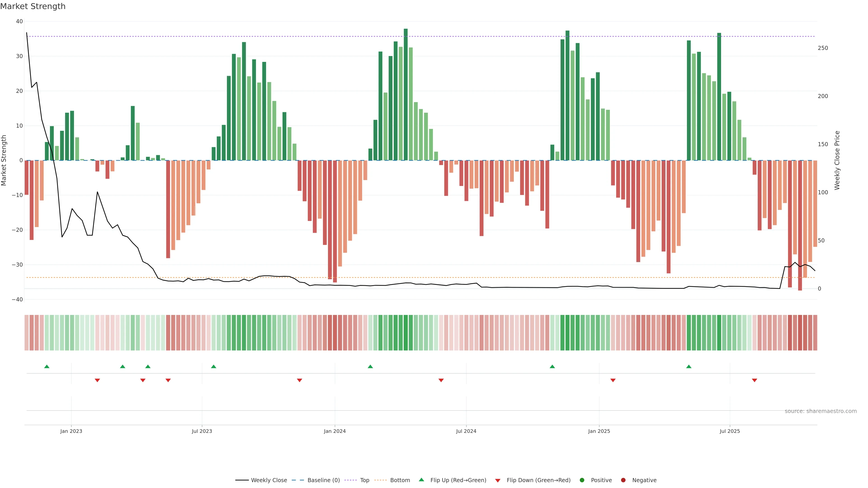Viewport: 868px width, 488px height.
Task: Click the Jul 2024 x-axis label
Action: 466,431
